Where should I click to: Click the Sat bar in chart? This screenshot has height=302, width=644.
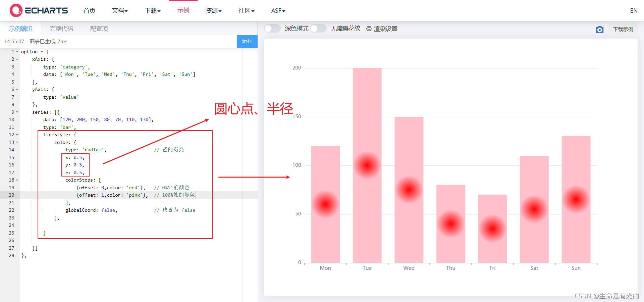pos(534,209)
